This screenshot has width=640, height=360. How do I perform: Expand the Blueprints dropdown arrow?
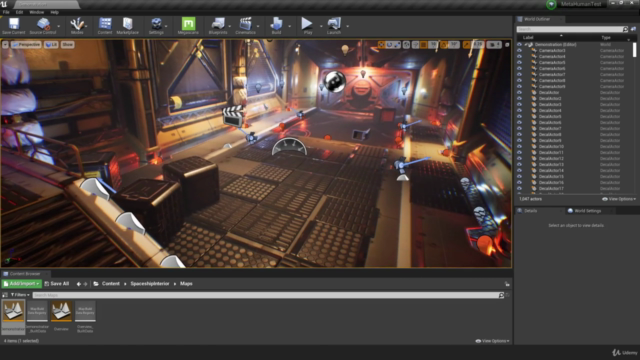pyautogui.click(x=230, y=26)
